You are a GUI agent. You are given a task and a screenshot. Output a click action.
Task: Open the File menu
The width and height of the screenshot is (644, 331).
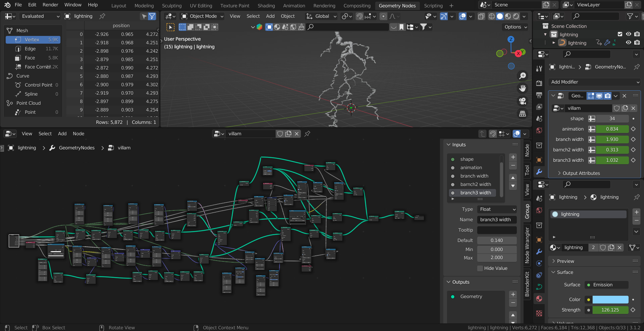coord(18,5)
